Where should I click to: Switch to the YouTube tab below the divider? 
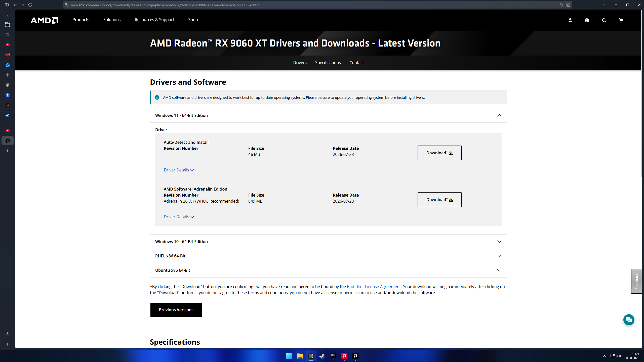point(8,131)
